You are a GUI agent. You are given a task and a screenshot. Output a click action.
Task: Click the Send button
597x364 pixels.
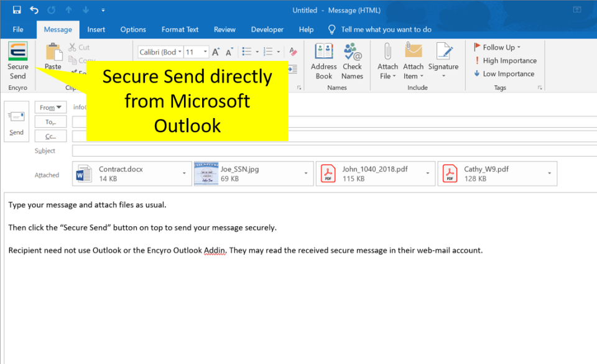pyautogui.click(x=16, y=122)
